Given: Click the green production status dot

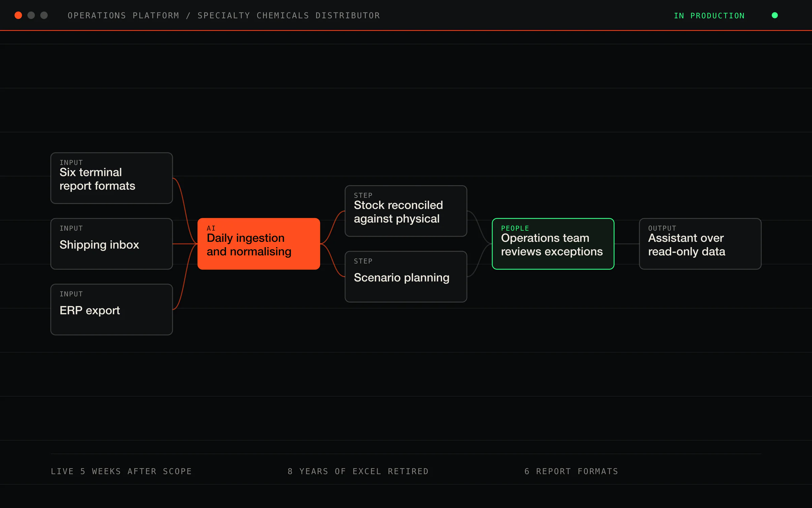Looking at the screenshot, I should pos(775,15).
